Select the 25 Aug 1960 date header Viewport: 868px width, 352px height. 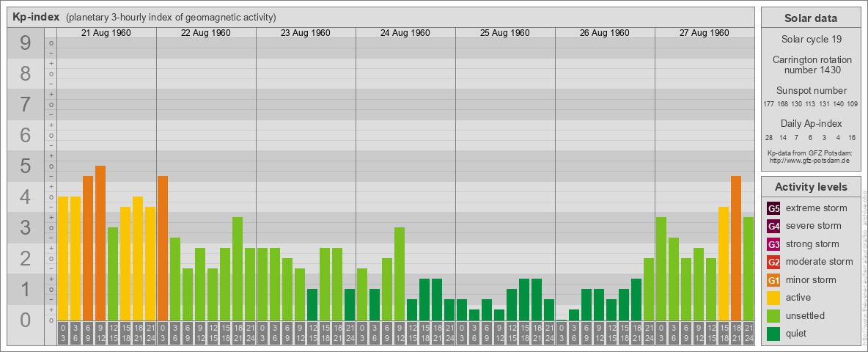click(x=505, y=33)
